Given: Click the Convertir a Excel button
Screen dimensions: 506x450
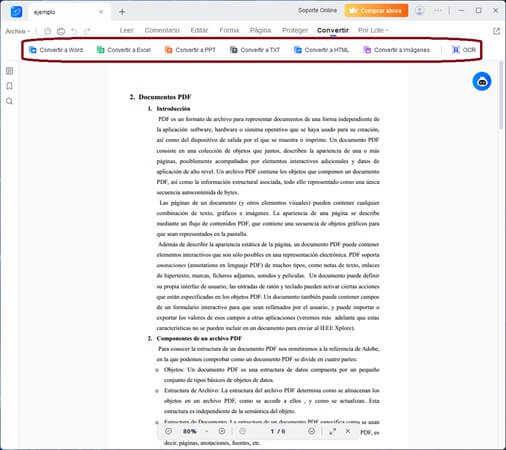Looking at the screenshot, I should (x=124, y=50).
